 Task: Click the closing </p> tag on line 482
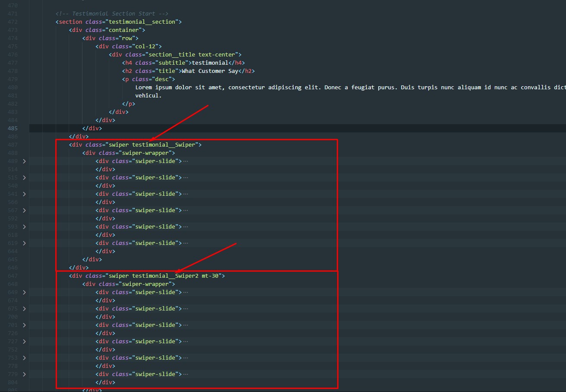129,104
